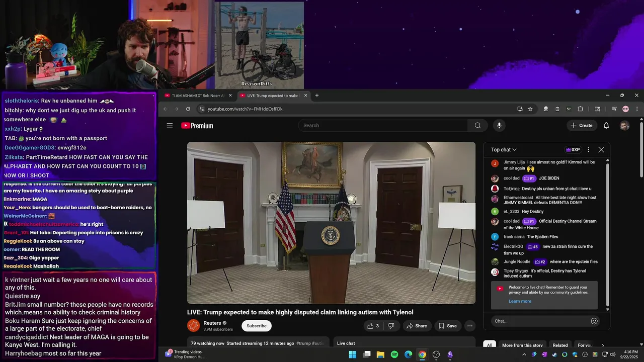The image size is (644, 362).
Task: Open Chrome's three-dot menu
Action: [637, 109]
